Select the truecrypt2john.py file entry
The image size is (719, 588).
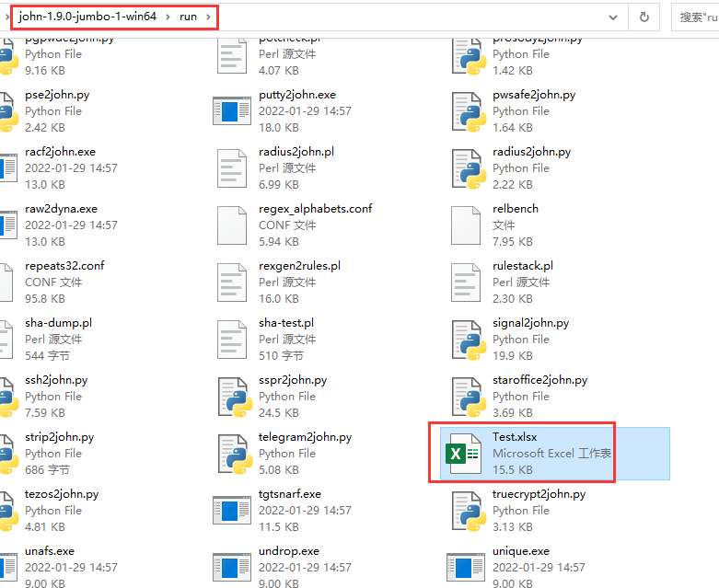(539, 494)
